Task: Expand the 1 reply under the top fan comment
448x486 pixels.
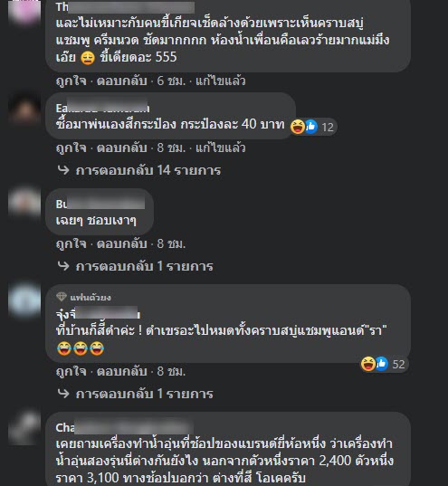Action: [144, 394]
